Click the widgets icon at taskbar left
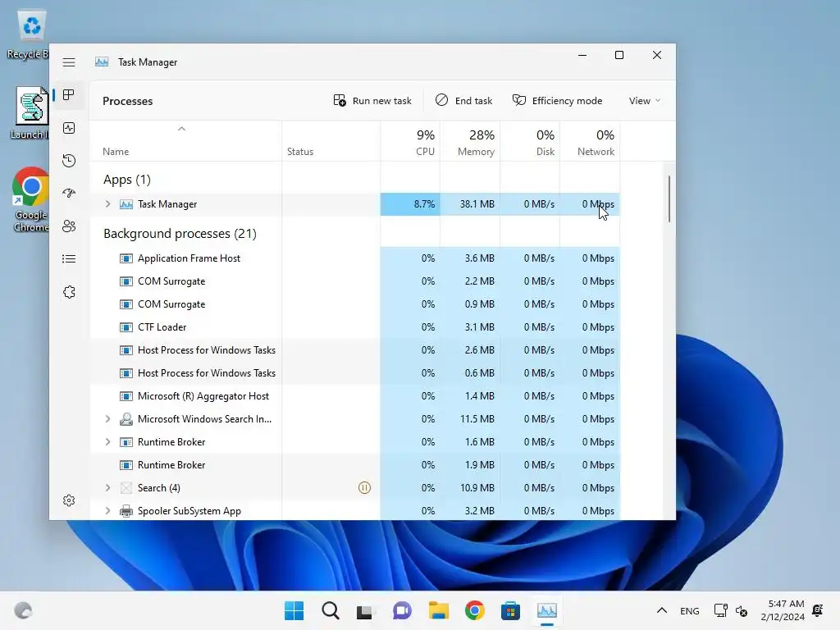840x630 pixels. (23, 610)
